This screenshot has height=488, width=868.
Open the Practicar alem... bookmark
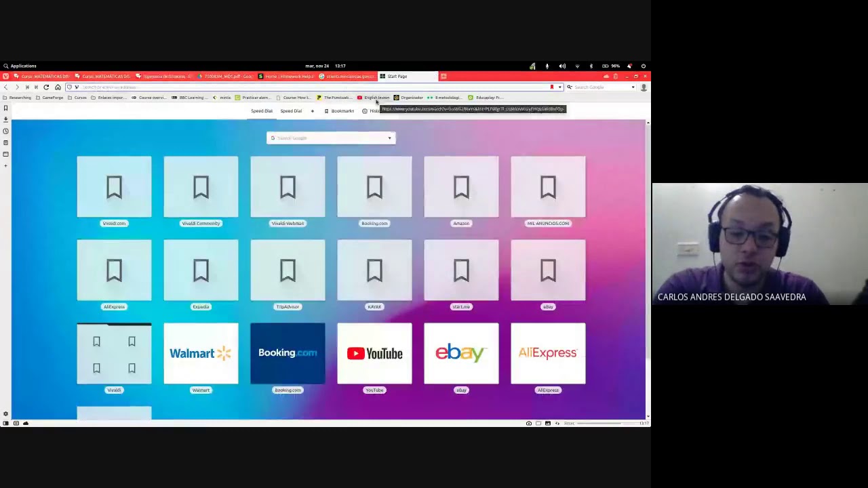point(254,98)
